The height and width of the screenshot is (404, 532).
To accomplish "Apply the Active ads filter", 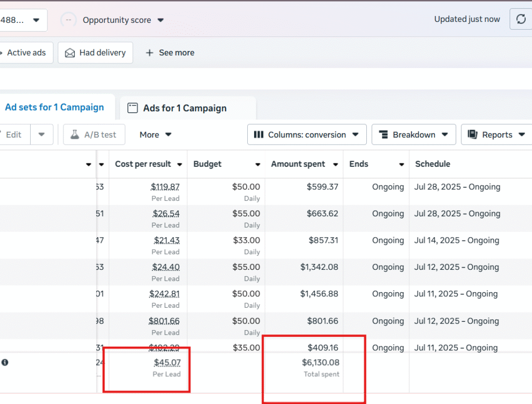I will coord(26,53).
